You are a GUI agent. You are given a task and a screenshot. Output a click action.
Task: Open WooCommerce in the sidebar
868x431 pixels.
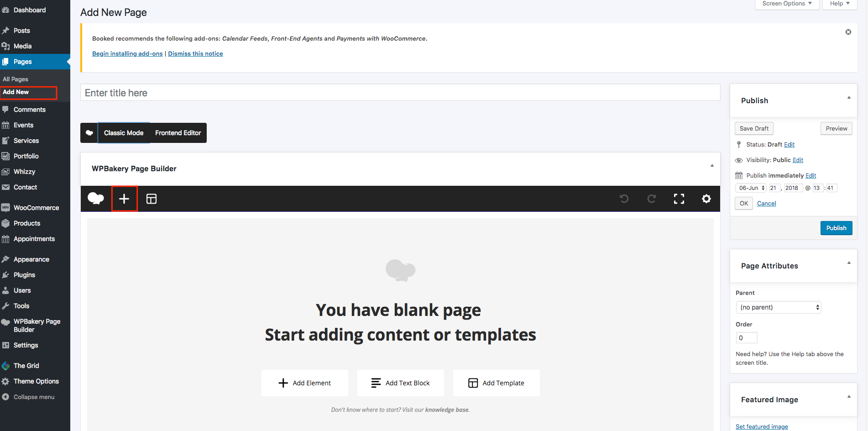tap(36, 208)
